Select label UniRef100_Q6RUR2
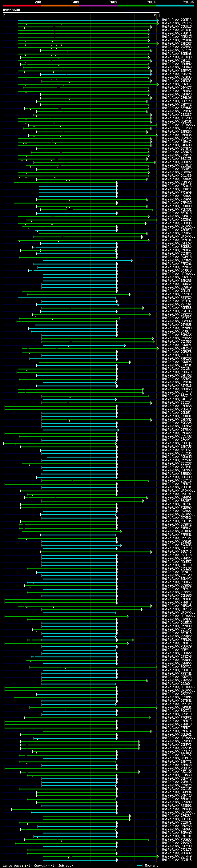The image size is (197, 868). (177, 162)
